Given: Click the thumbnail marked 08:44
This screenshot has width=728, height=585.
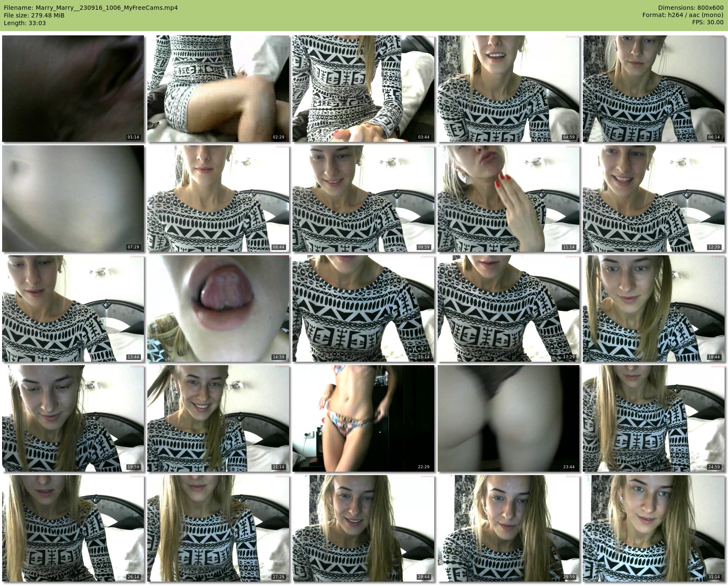Looking at the screenshot, I should 218,199.
